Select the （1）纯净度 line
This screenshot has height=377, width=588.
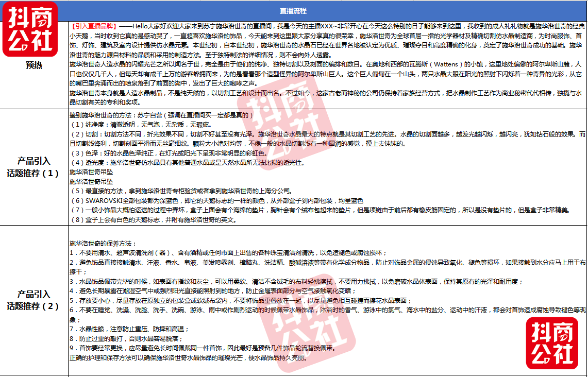tap(141, 125)
